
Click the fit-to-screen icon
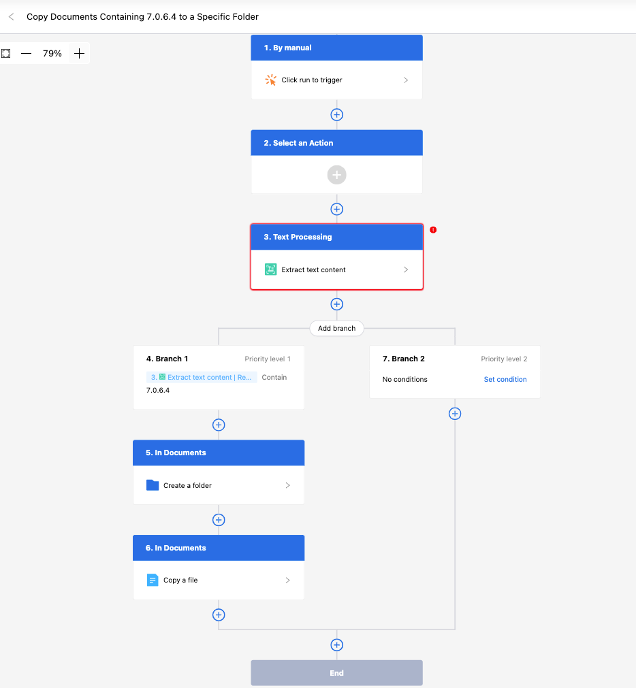[5, 53]
